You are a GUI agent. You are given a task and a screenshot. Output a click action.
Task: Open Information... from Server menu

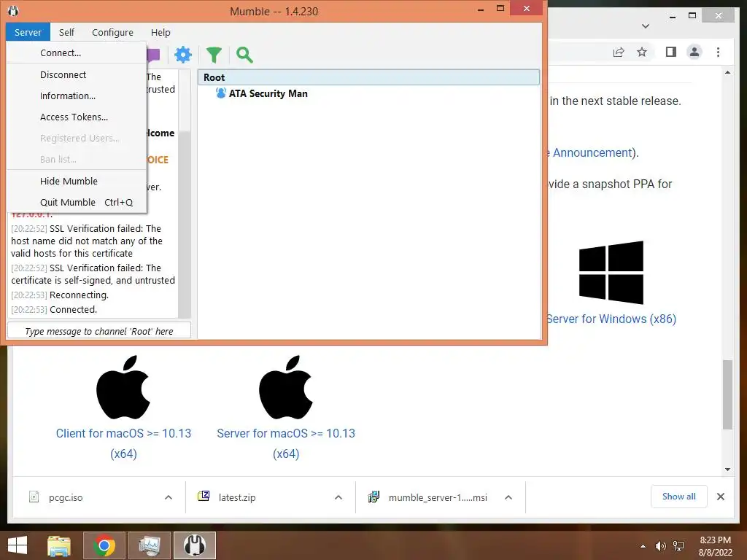[x=76, y=96]
